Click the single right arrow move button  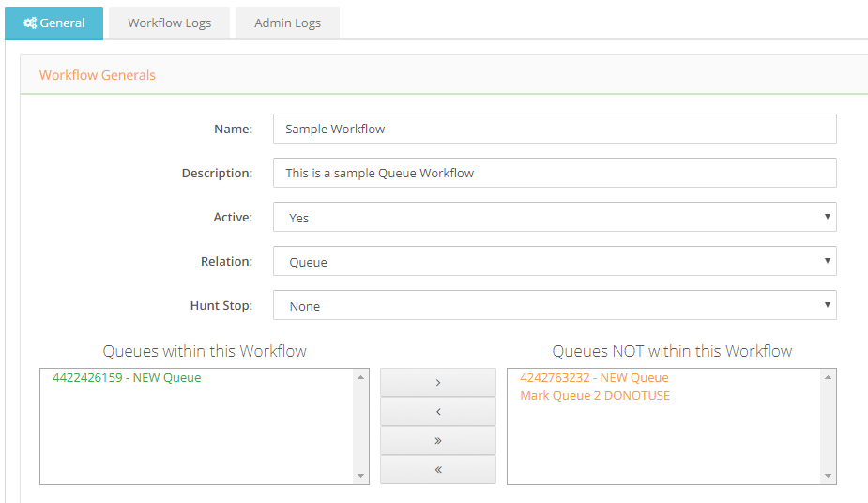click(438, 383)
